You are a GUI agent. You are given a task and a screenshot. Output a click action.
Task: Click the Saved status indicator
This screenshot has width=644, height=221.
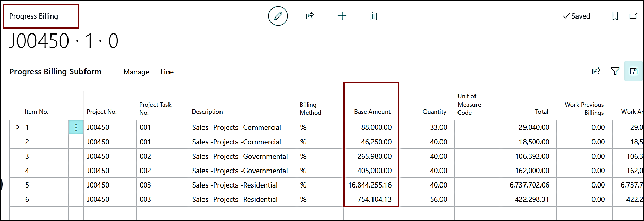click(576, 16)
